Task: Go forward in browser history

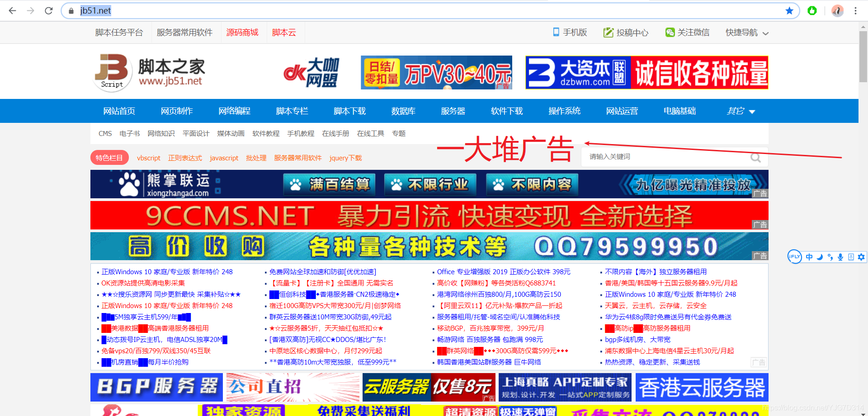Action: click(x=30, y=10)
